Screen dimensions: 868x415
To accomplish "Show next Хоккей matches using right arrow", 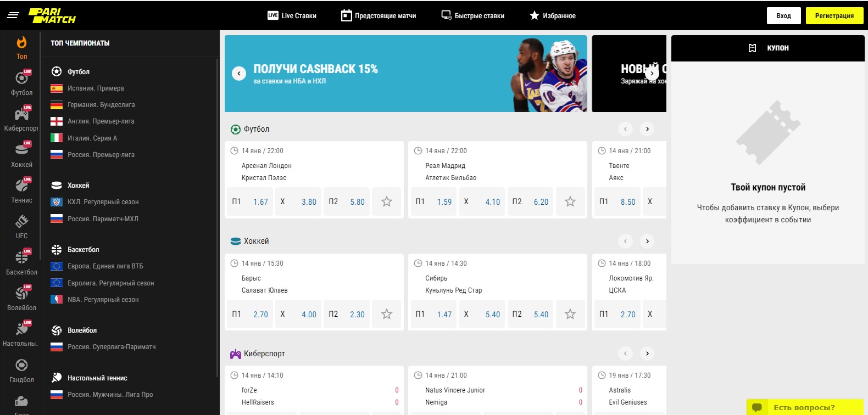I will coord(647,241).
